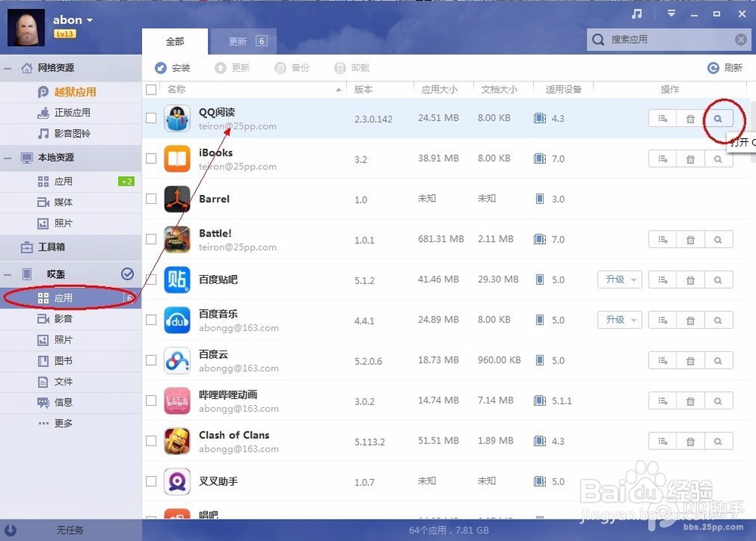Image resolution: width=756 pixels, height=541 pixels.
Task: Click the Clash of Clans app icon
Action: (x=177, y=441)
